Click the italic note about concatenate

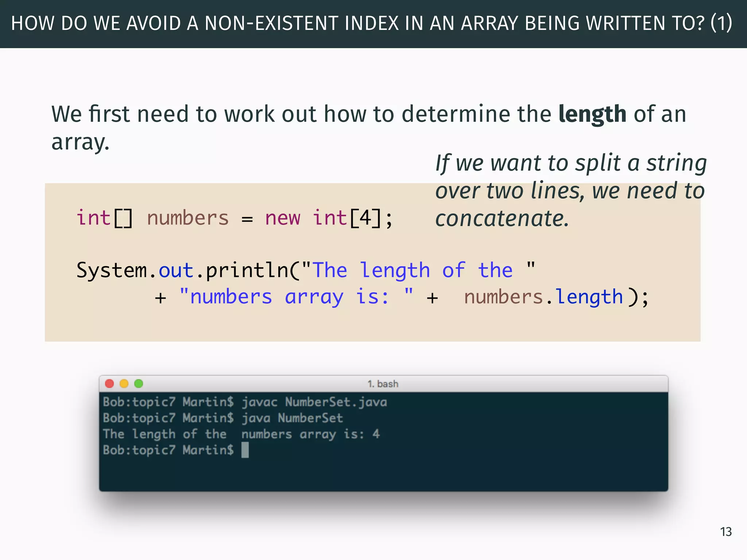[571, 190]
